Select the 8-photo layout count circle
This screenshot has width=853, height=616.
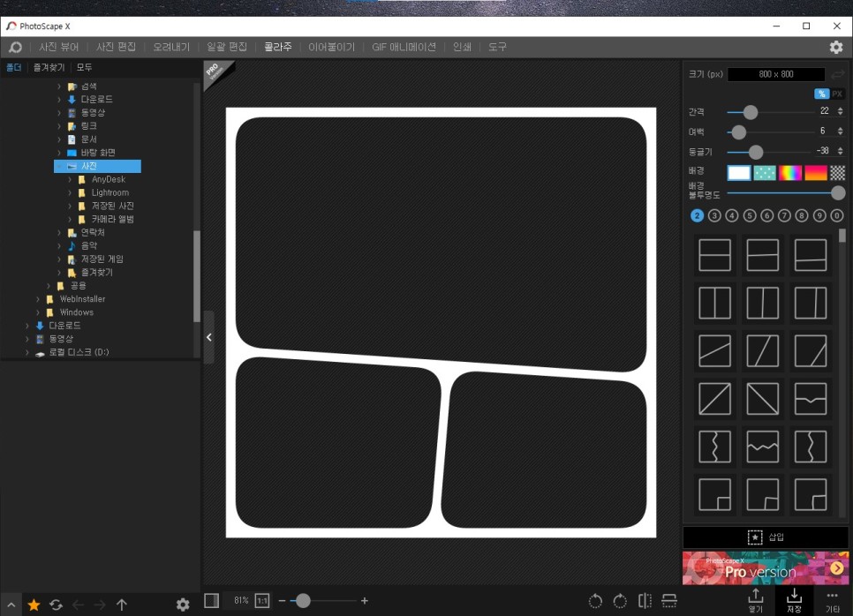(x=801, y=216)
